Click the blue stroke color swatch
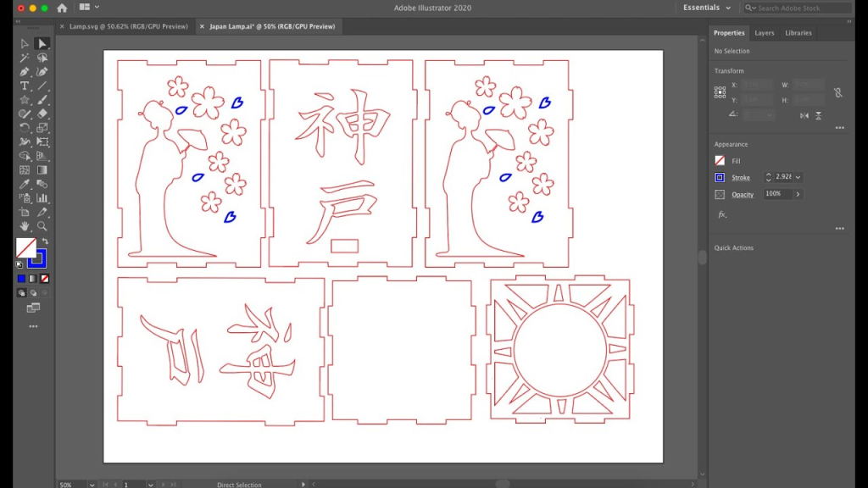The width and height of the screenshot is (868, 488). tap(720, 178)
